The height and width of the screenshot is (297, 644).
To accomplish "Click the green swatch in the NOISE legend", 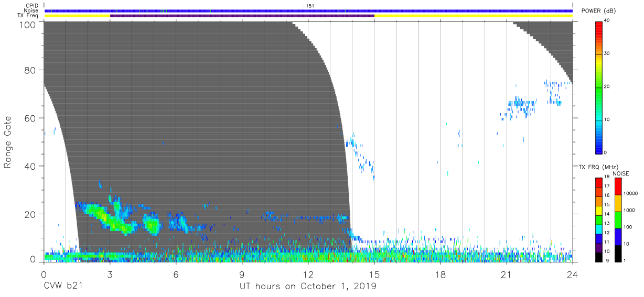I will click(618, 220).
